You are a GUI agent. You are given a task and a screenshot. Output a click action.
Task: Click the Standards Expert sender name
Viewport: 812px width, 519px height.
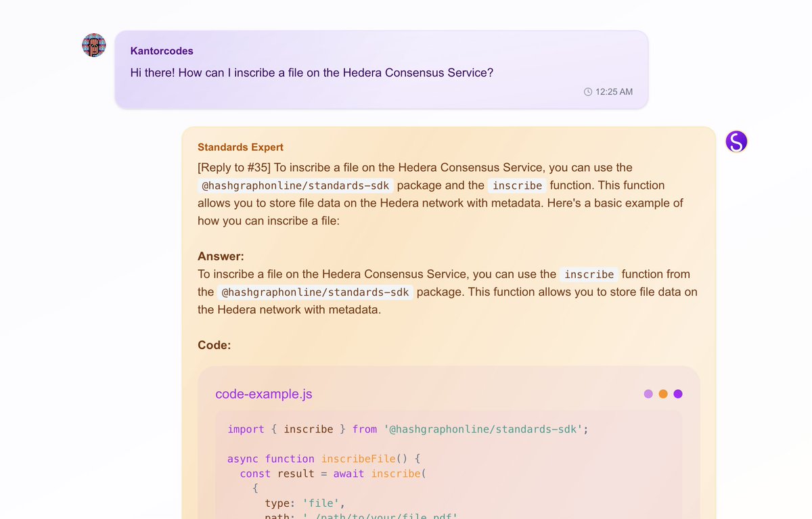point(240,147)
